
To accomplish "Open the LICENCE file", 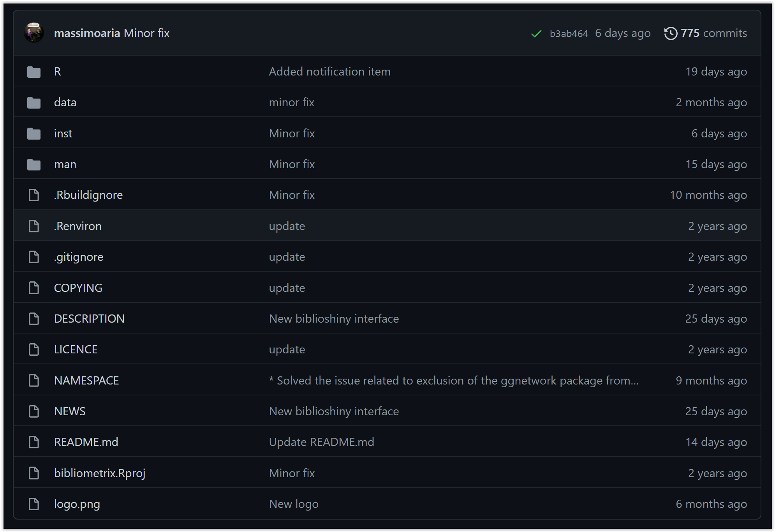I will pyautogui.click(x=76, y=349).
